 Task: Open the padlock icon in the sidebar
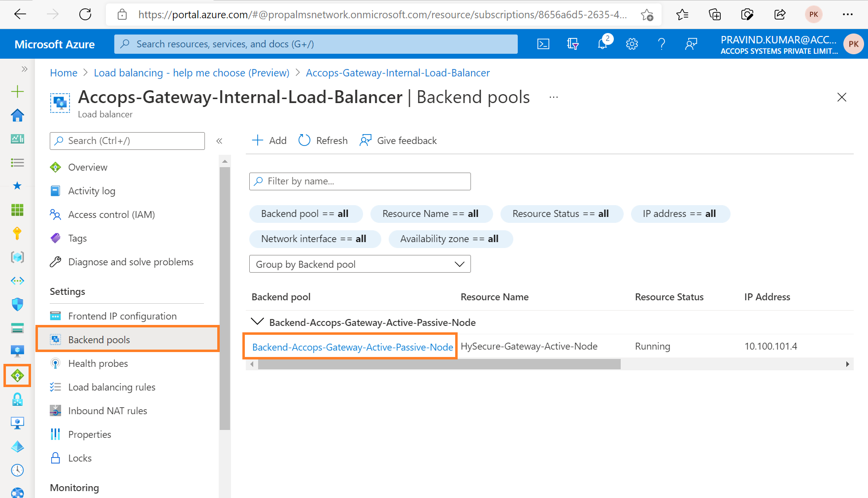[17, 399]
